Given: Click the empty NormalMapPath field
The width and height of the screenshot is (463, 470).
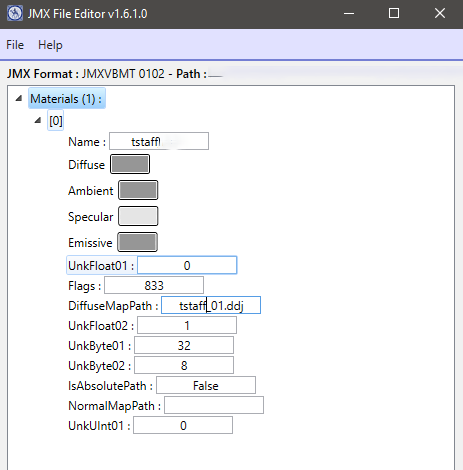Looking at the screenshot, I should 214,405.
